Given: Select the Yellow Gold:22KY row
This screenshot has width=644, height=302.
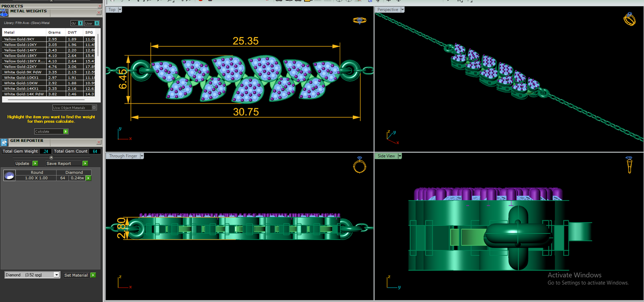Looking at the screenshot, I should (x=49, y=66).
